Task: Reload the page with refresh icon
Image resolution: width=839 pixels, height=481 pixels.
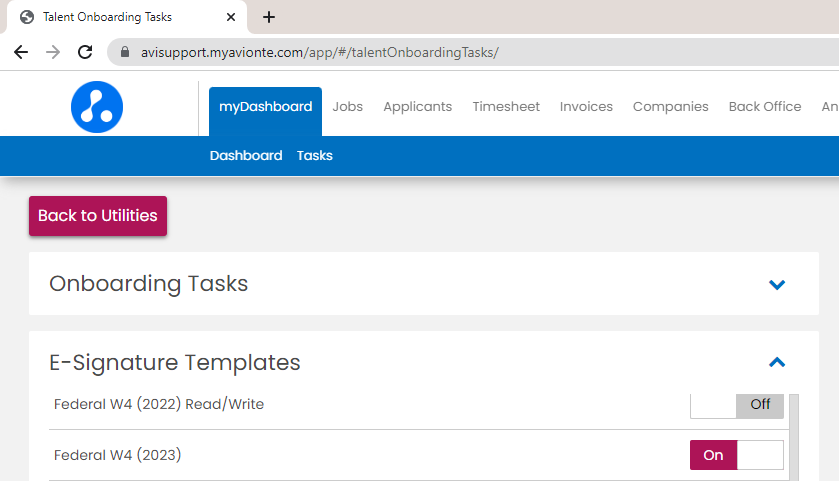Action: [85, 52]
